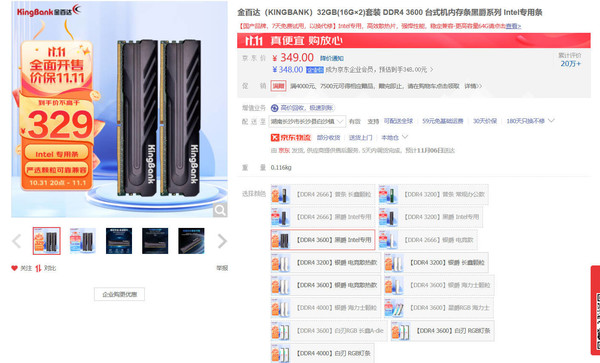The height and width of the screenshot is (363, 600).
Task: Click the blue 企业价 badge beside ¥348.00
Action: tap(315, 70)
